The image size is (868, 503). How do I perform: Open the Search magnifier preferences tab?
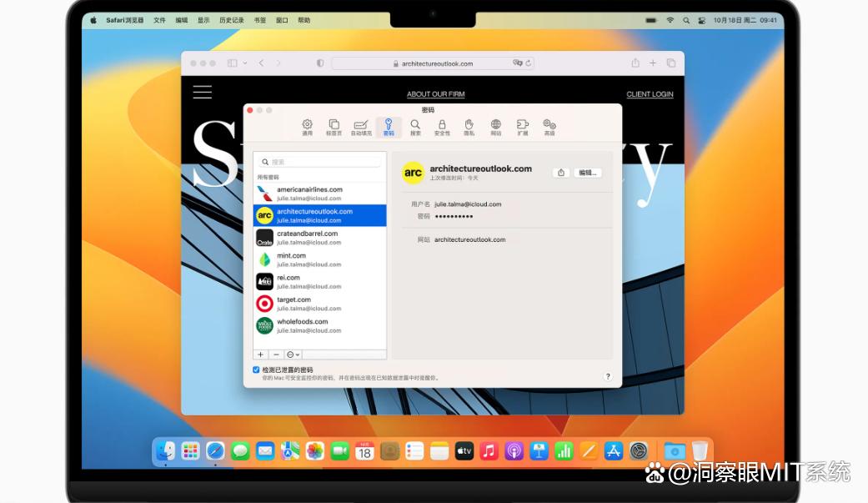(x=415, y=128)
